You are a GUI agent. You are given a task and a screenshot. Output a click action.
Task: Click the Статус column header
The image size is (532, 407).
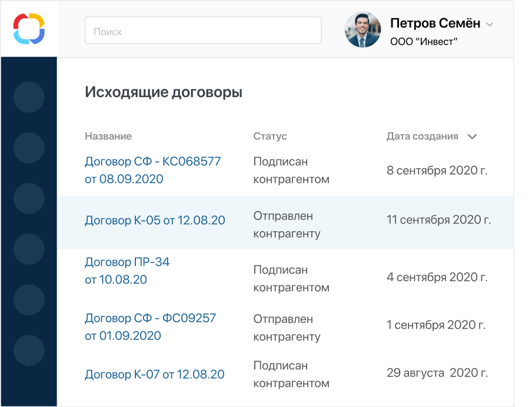270,136
